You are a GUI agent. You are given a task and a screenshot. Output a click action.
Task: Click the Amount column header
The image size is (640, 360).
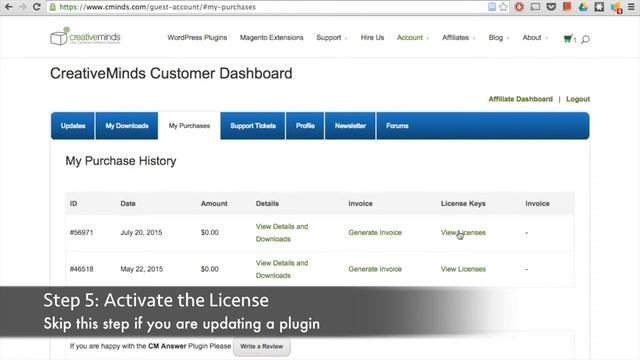tap(214, 204)
